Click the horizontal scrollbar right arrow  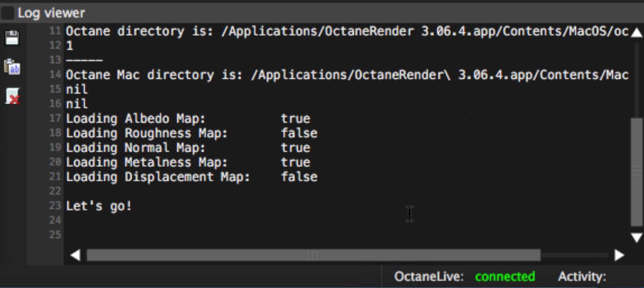(619, 255)
